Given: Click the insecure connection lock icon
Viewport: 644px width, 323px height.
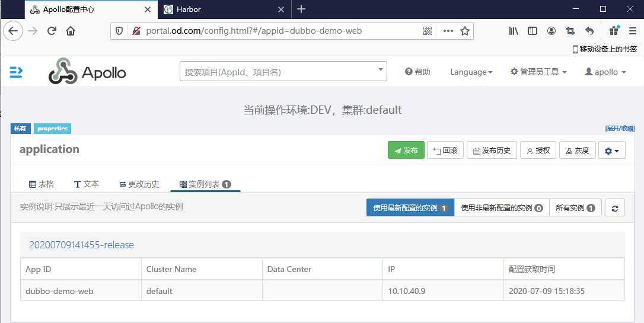Looking at the screenshot, I should point(136,31).
